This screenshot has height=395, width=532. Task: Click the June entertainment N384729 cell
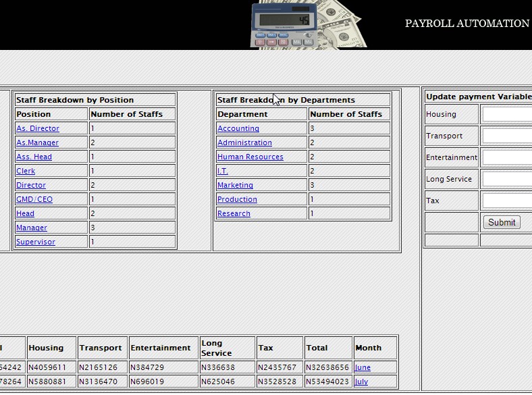pos(163,367)
